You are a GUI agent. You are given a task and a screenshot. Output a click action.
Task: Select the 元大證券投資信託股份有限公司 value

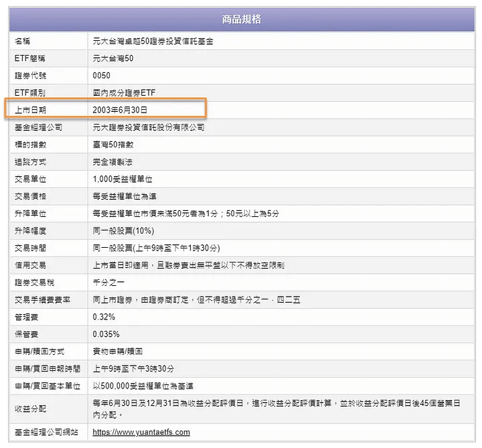click(149, 127)
